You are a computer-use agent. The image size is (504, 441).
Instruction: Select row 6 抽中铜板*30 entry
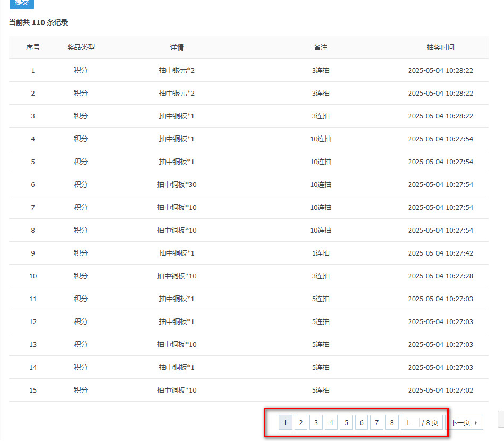click(x=177, y=185)
